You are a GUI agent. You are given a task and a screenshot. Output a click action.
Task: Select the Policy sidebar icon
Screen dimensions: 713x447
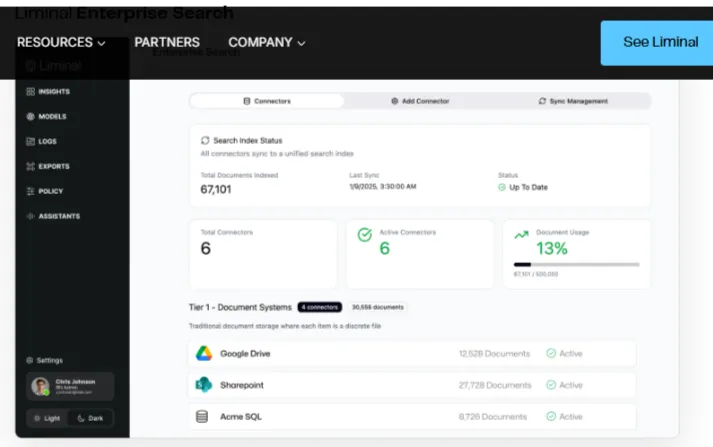(30, 191)
